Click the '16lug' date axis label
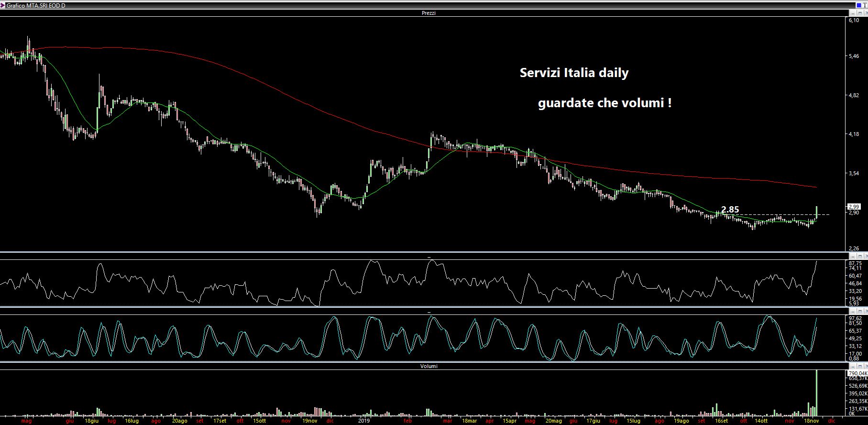868x425 pixels. (x=132, y=421)
